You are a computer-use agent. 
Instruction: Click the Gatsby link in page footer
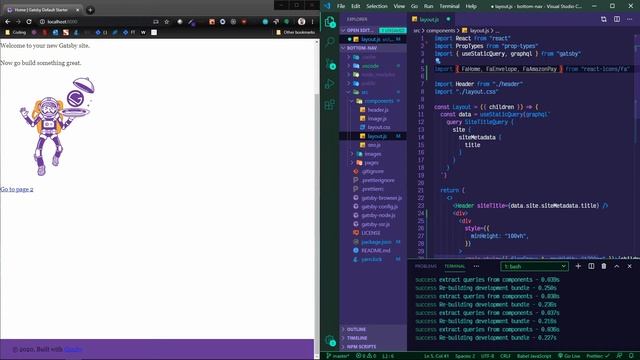(73, 349)
